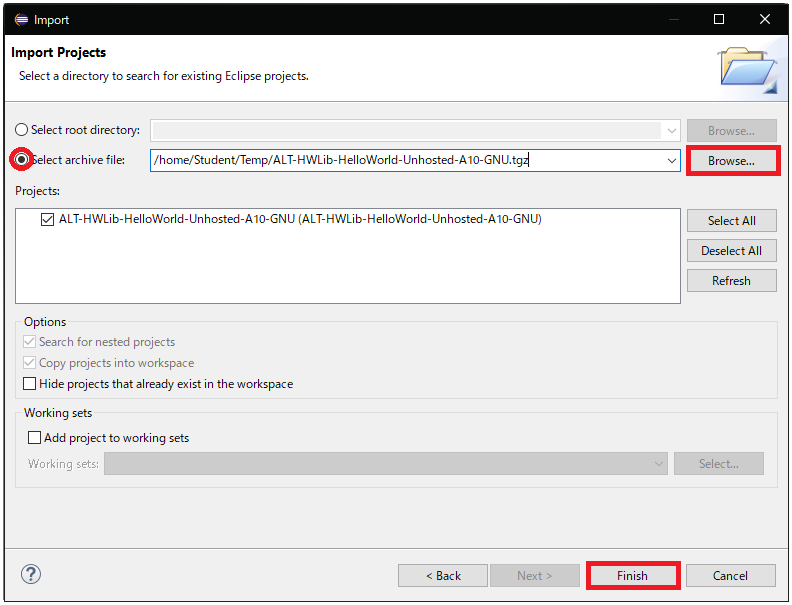This screenshot has height=605, width=792.
Task: Close the Import dialog window
Action: pyautogui.click(x=765, y=19)
